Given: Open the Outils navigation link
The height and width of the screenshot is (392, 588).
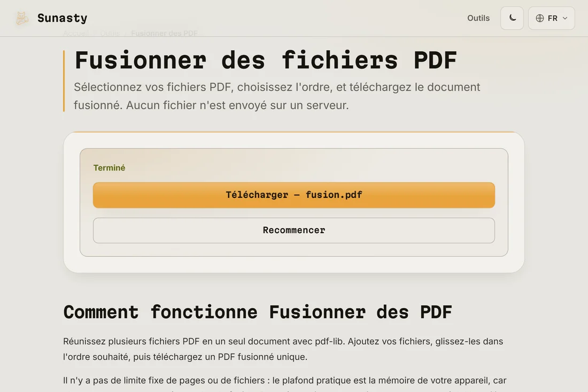Looking at the screenshot, I should [x=478, y=18].
